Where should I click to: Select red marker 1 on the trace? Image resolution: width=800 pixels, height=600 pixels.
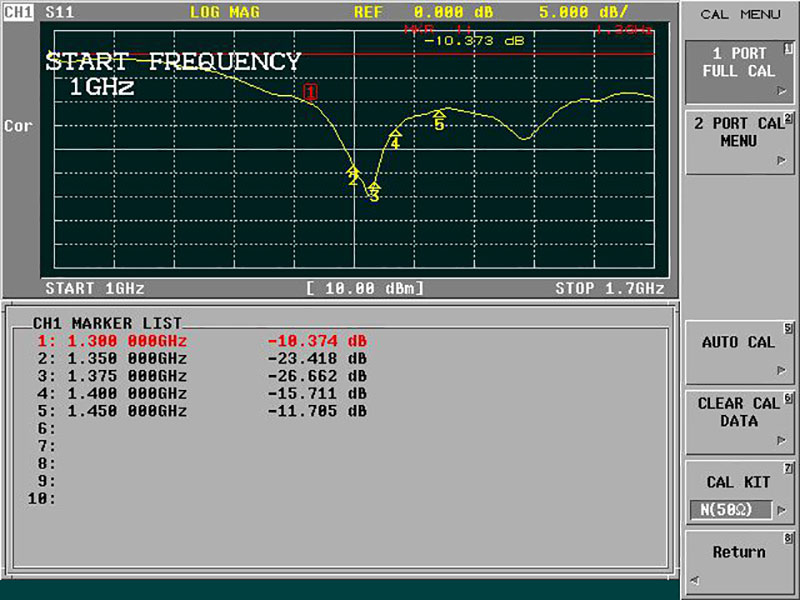click(x=310, y=92)
